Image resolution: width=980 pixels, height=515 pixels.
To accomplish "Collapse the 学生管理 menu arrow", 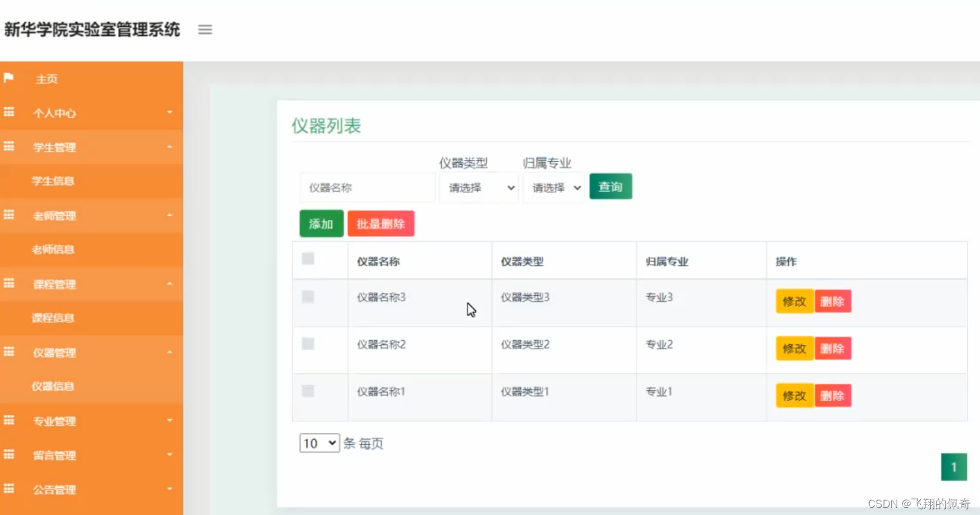I will [x=170, y=147].
